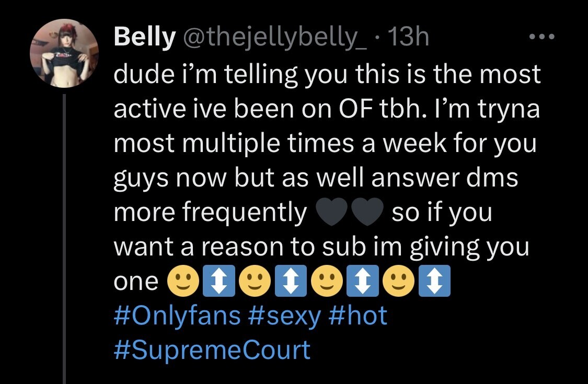Click the last up-down arrow emoji

pyautogui.click(x=434, y=282)
